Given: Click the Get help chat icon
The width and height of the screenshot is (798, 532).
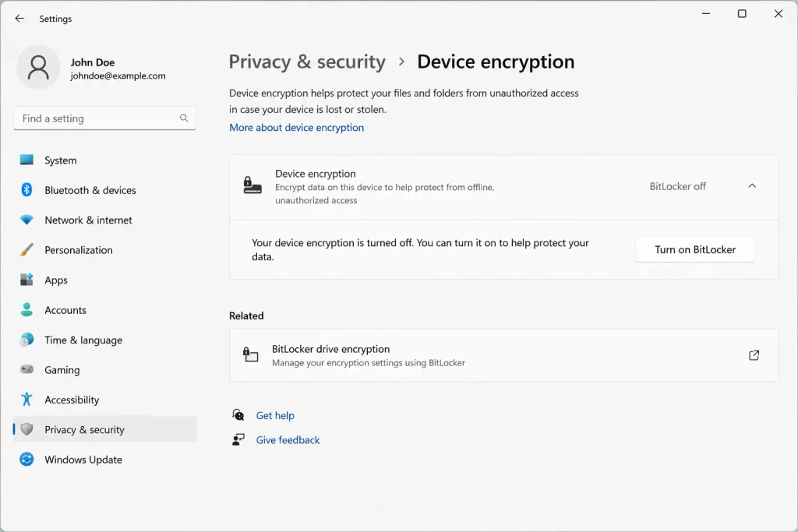Looking at the screenshot, I should pos(238,415).
